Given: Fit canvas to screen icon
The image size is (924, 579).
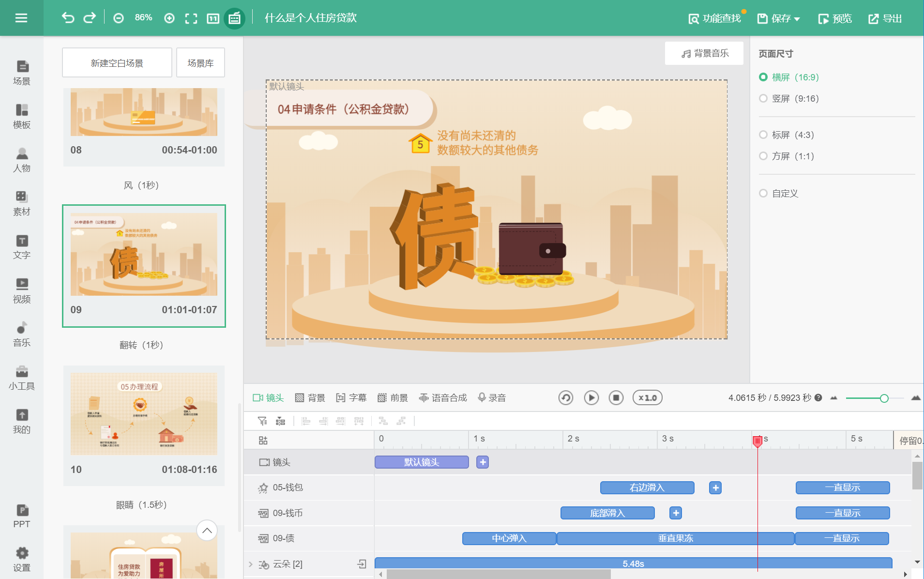Looking at the screenshot, I should click(x=191, y=18).
